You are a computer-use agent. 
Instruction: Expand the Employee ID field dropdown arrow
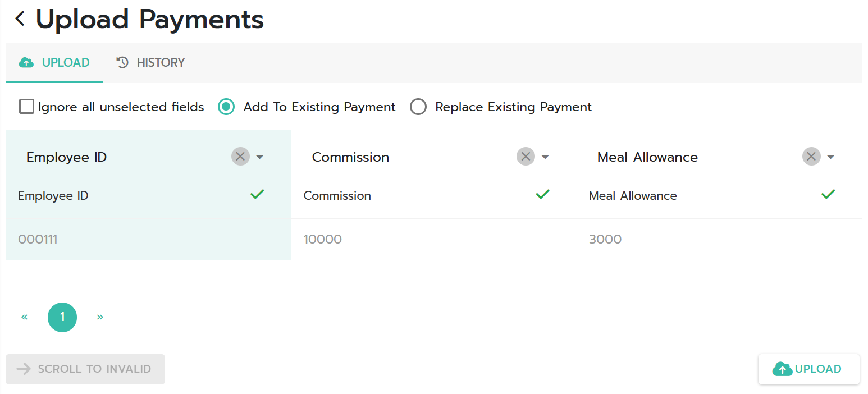[259, 157]
